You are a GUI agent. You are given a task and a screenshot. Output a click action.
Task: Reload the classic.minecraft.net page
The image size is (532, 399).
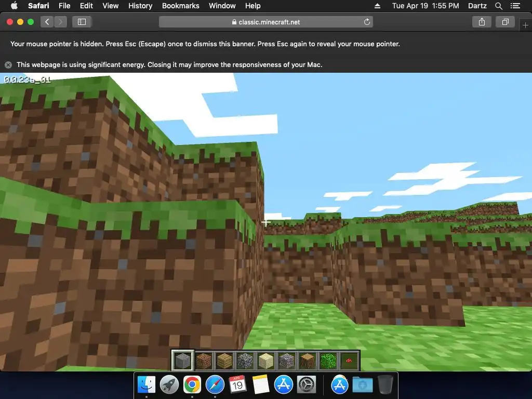click(x=367, y=22)
